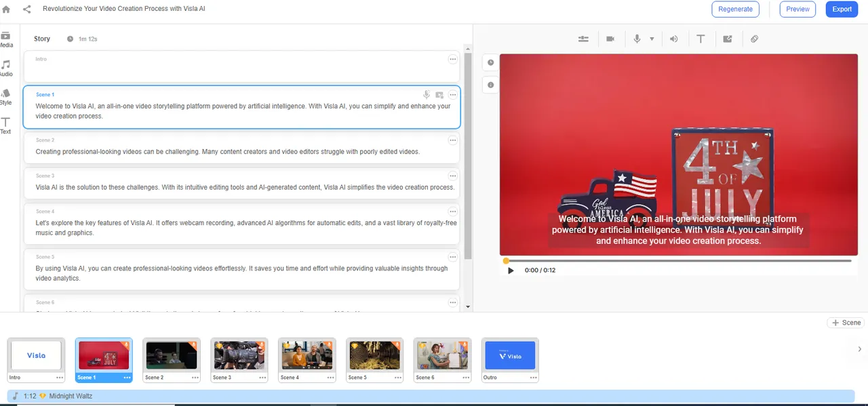Click inside the empty Intro story card

pos(241,67)
